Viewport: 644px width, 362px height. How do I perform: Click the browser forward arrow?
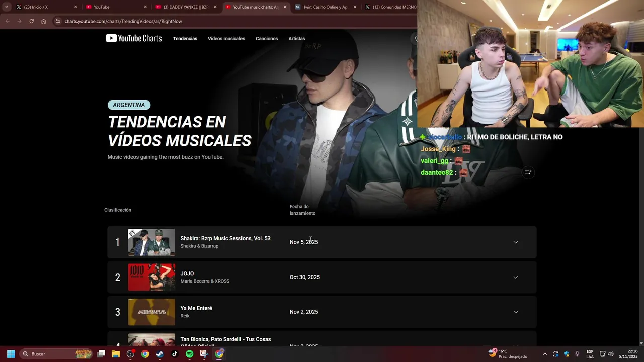coord(19,21)
